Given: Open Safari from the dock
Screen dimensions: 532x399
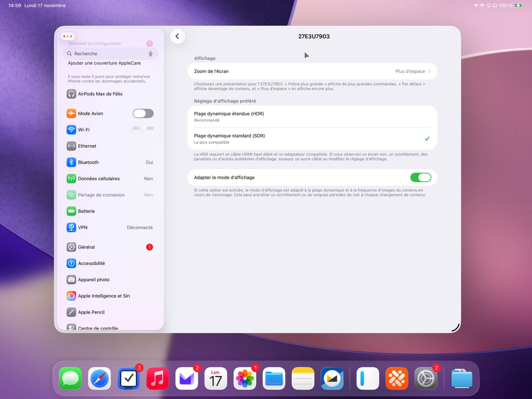Looking at the screenshot, I should click(x=99, y=378).
